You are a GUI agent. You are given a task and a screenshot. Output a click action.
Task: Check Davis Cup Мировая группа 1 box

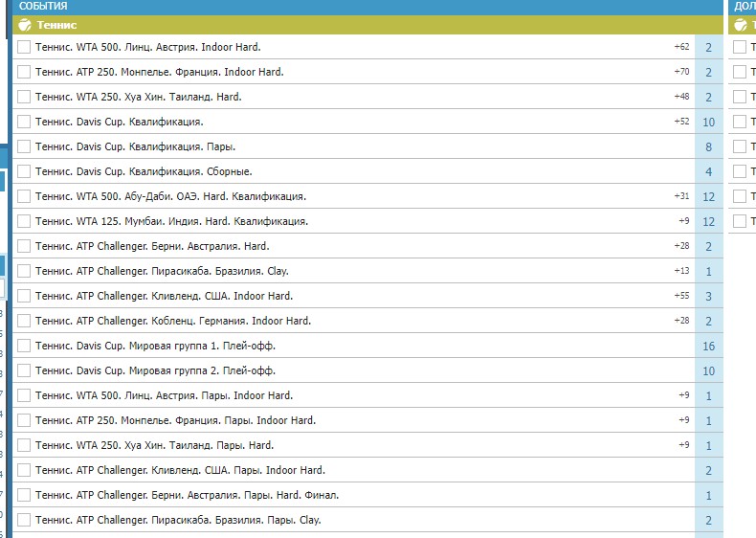click(24, 346)
